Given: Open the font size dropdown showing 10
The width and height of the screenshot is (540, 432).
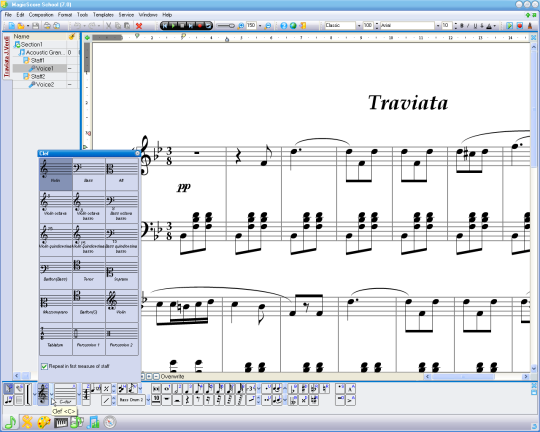Looking at the screenshot, I should pyautogui.click(x=456, y=26).
